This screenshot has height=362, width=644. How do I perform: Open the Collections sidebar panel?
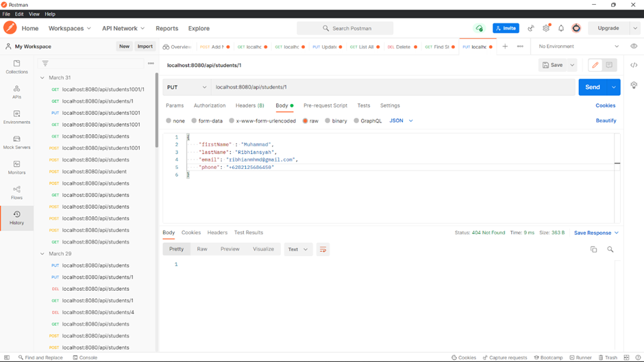click(16, 66)
